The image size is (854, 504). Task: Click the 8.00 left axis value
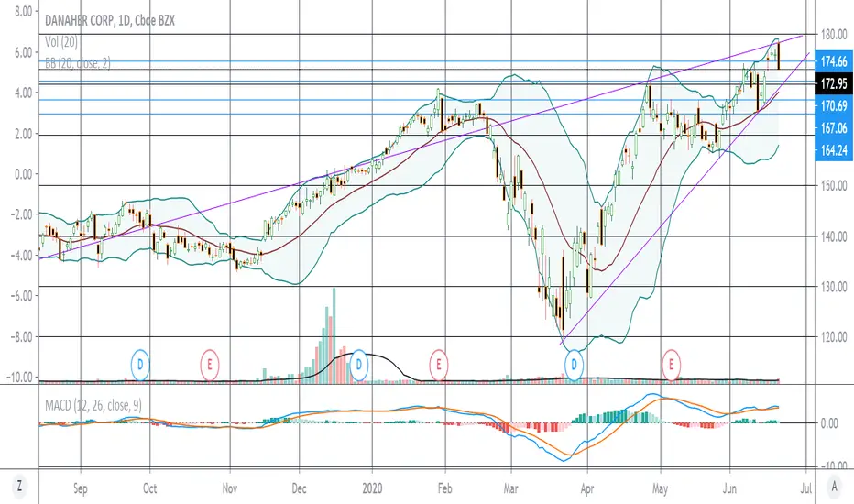click(x=23, y=11)
